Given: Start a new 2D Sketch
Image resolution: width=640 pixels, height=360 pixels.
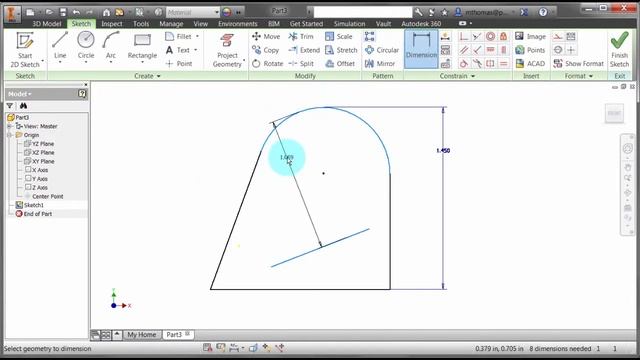Looking at the screenshot, I should click(x=25, y=50).
